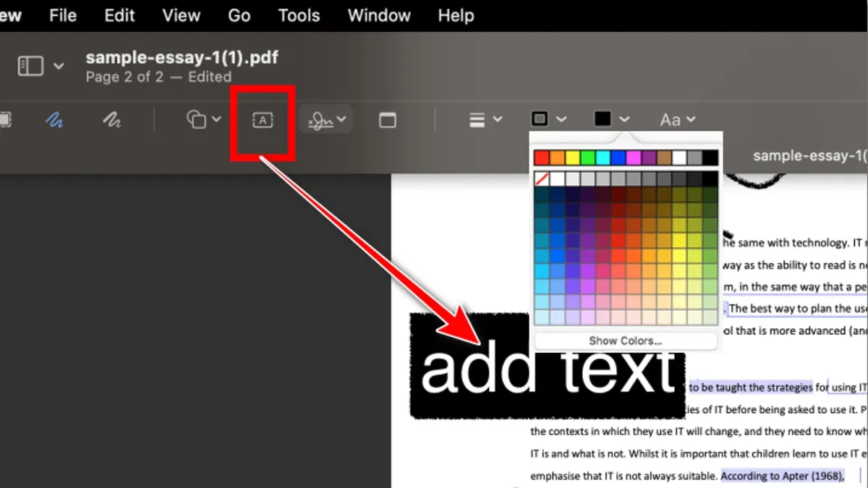Pick the yellow preset color swatch

pyautogui.click(x=572, y=158)
